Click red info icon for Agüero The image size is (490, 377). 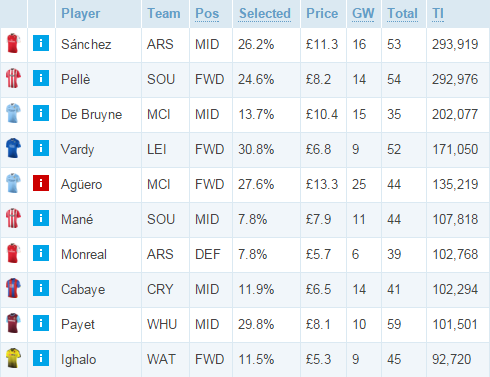point(41,183)
